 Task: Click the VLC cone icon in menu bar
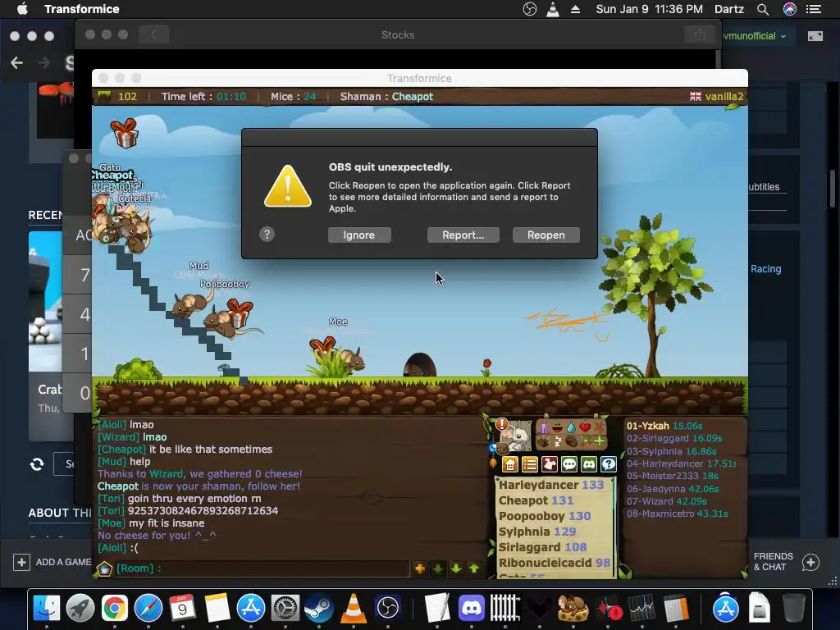pyautogui.click(x=553, y=9)
